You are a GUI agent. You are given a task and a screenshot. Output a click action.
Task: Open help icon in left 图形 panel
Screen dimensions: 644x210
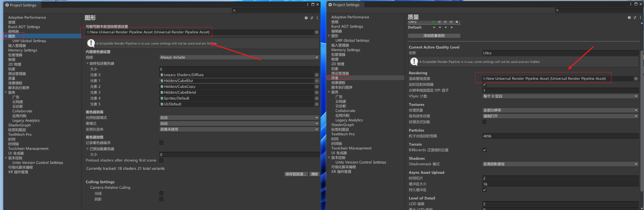pyautogui.click(x=306, y=18)
